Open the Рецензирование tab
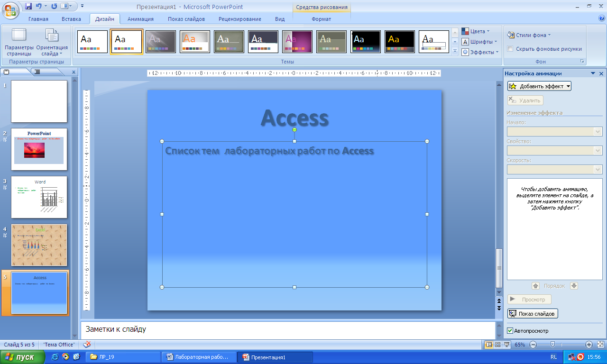The width and height of the screenshot is (607, 364). [x=240, y=19]
